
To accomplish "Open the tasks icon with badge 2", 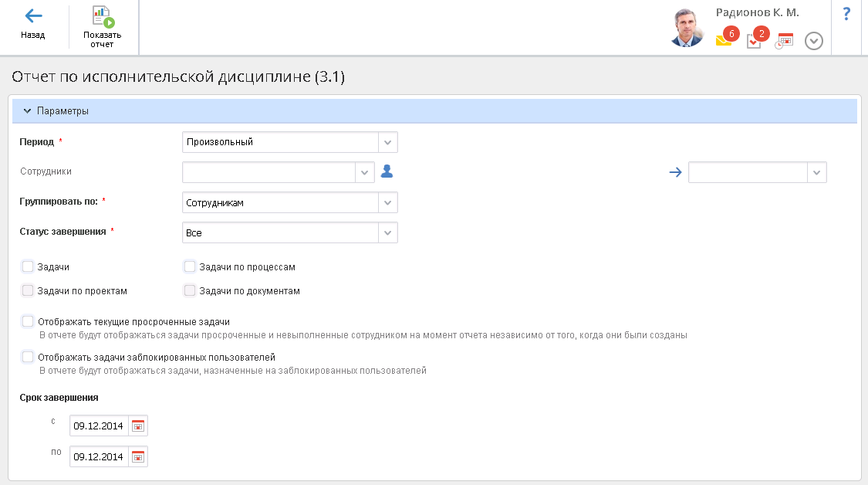I will tap(754, 41).
